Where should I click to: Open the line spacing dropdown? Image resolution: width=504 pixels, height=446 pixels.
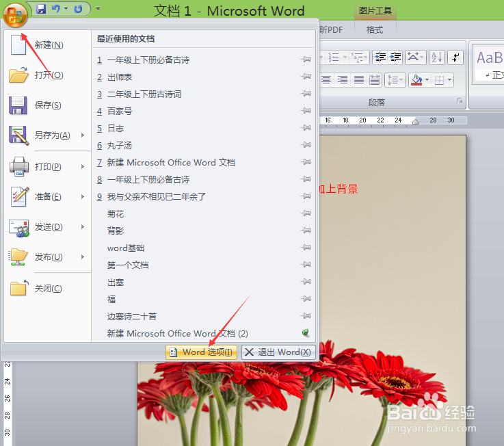tap(395, 80)
